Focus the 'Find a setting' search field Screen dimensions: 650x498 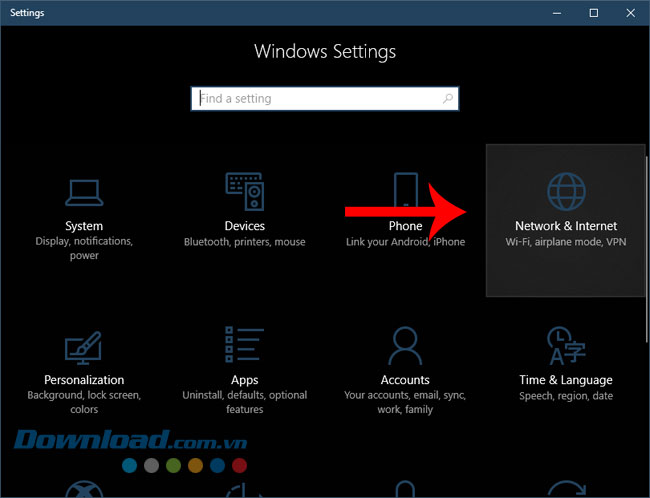point(315,99)
